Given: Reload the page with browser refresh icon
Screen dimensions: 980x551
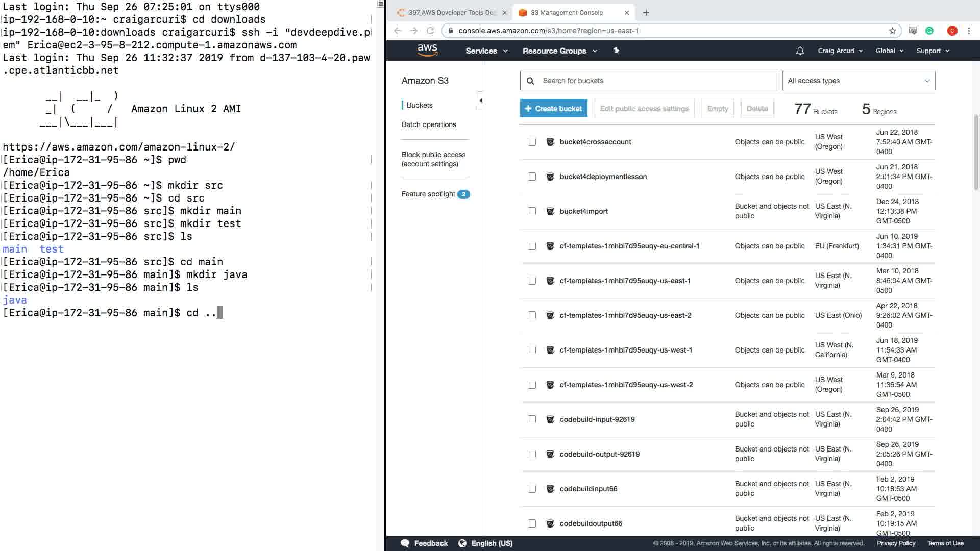Looking at the screenshot, I should tap(430, 31).
